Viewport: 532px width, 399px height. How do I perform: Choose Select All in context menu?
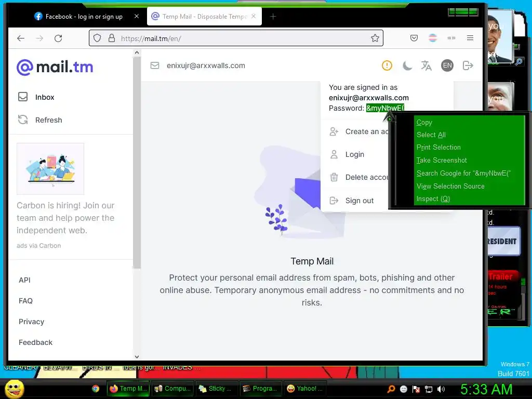tap(431, 135)
